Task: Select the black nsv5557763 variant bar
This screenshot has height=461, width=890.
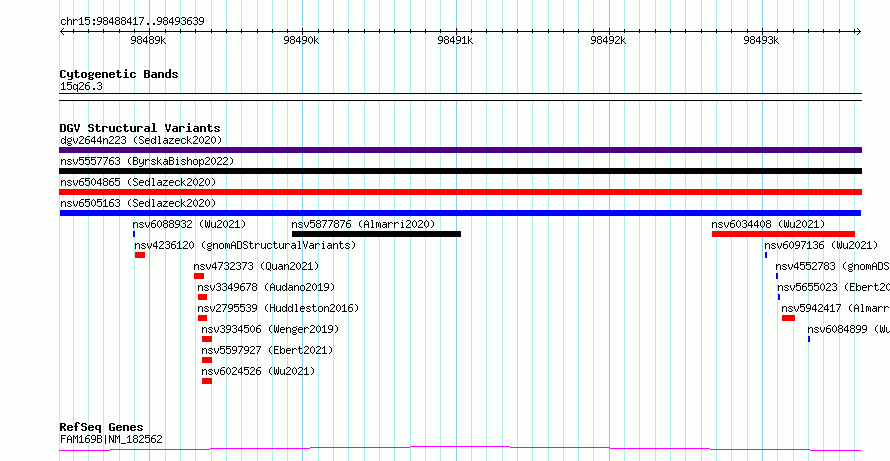Action: click(460, 171)
